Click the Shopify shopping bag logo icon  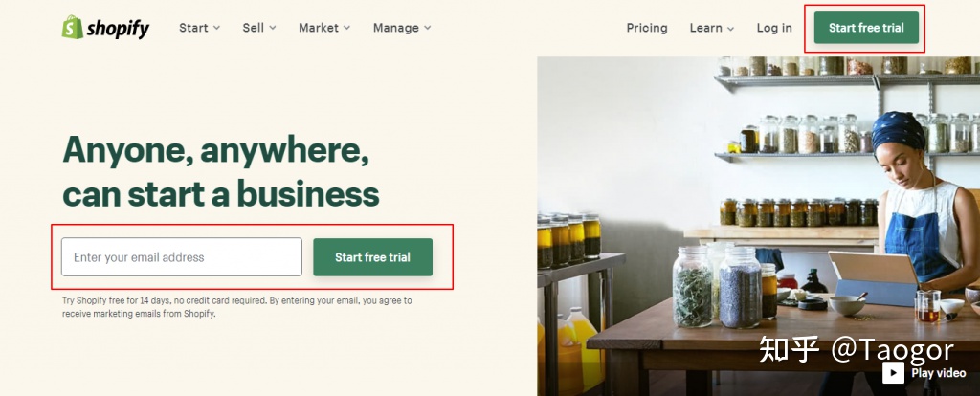[x=73, y=28]
